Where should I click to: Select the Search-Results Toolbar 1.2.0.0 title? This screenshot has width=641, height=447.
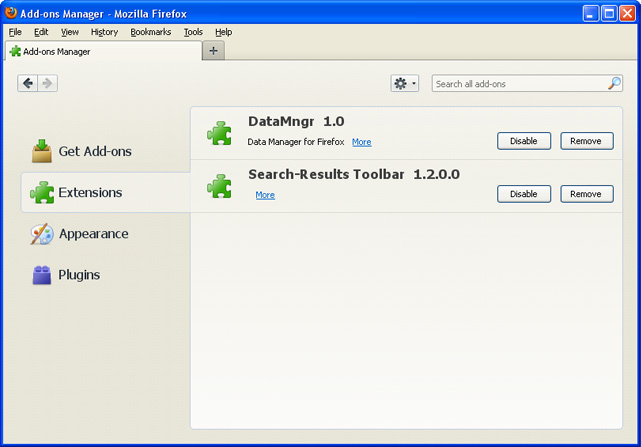click(x=354, y=175)
